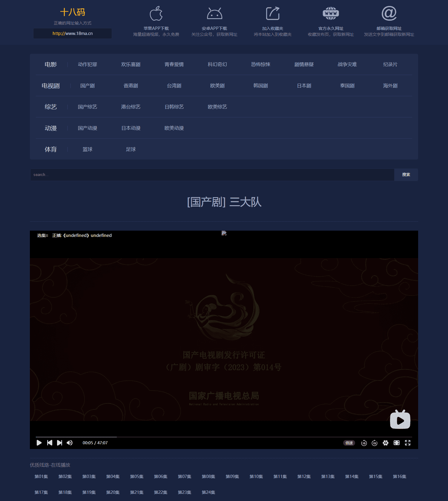The width and height of the screenshot is (448, 501).
Task: Click the @ email URL icon
Action: click(389, 13)
